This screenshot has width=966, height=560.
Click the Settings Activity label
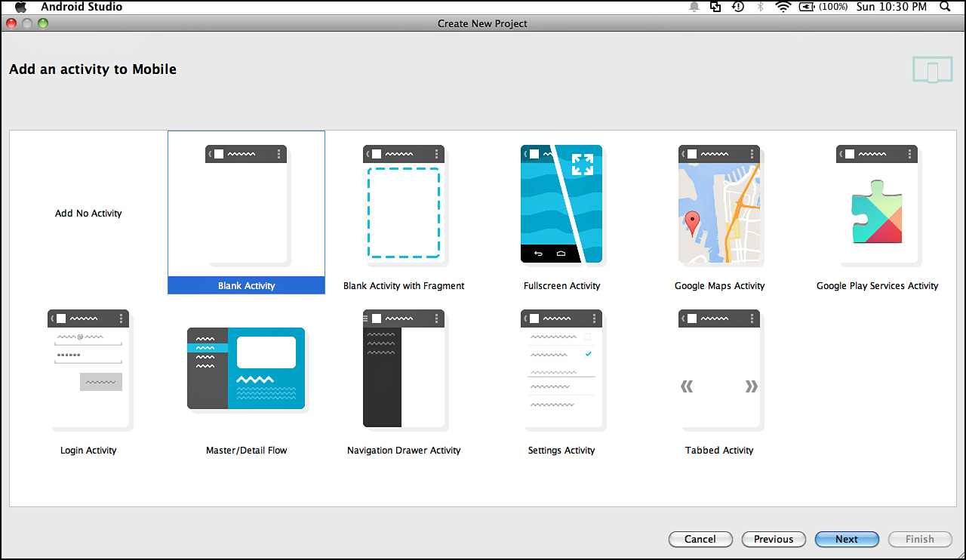tap(561, 451)
